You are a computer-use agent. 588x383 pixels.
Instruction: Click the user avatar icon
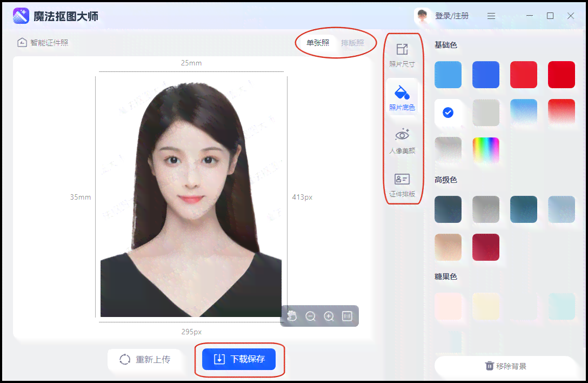click(x=422, y=16)
